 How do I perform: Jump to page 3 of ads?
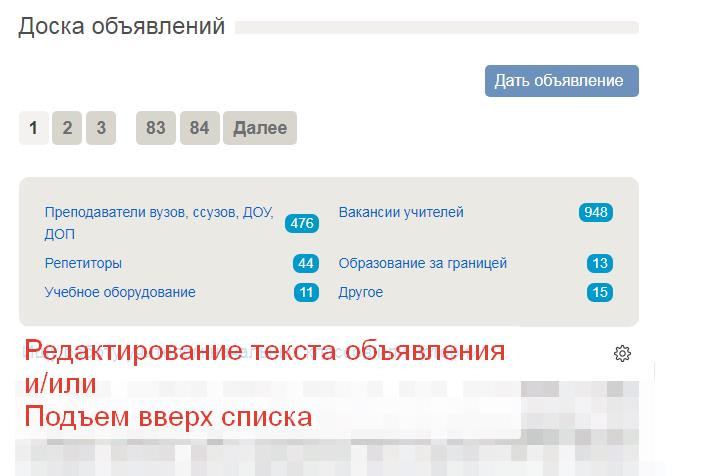pyautogui.click(x=101, y=128)
